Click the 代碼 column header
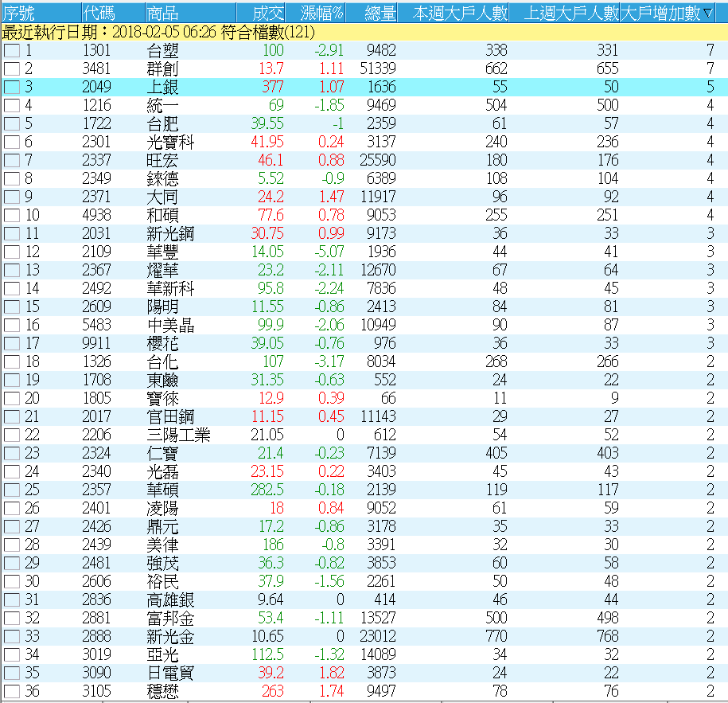Image resolution: width=728 pixels, height=703 pixels. tap(99, 14)
